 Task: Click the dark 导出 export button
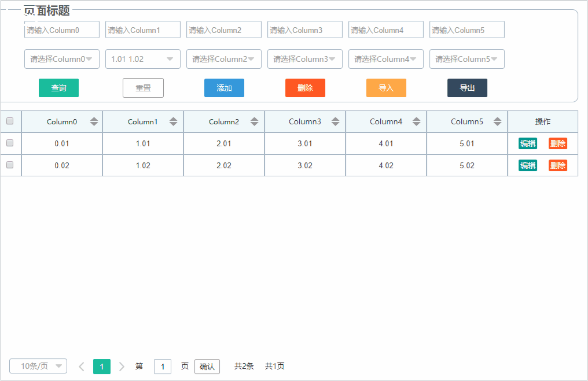click(467, 88)
